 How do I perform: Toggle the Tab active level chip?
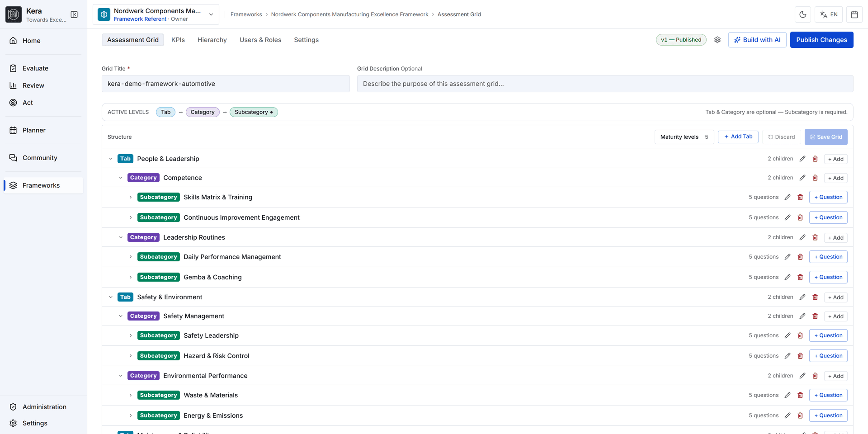165,112
